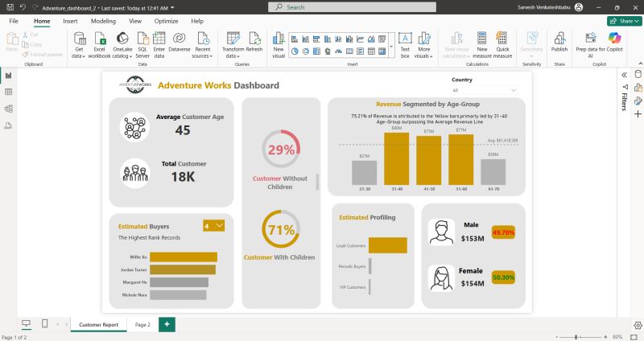The width and height of the screenshot is (644, 341).
Task: Open the file title saved-status dropdown
Action: tap(172, 8)
